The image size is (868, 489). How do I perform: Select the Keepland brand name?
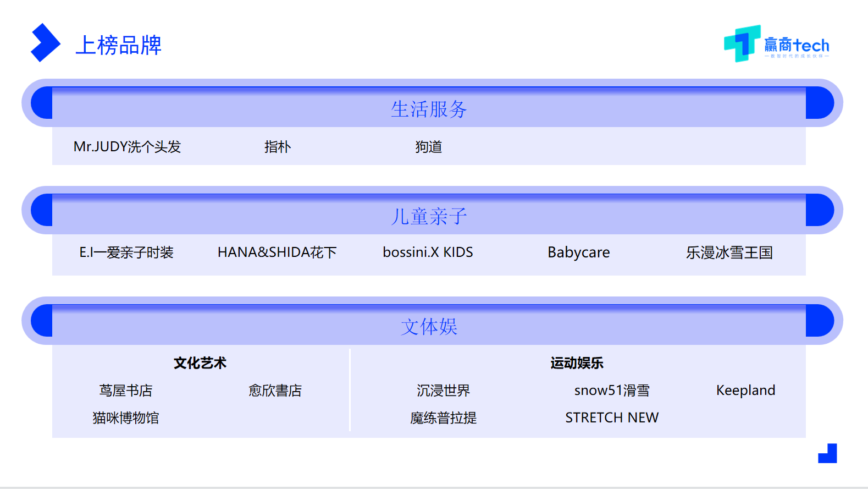(746, 391)
